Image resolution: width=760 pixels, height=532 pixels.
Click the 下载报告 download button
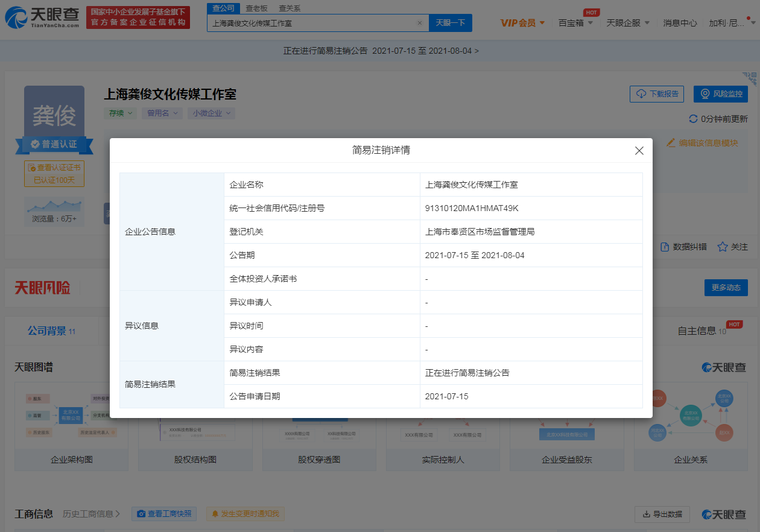[x=657, y=94]
